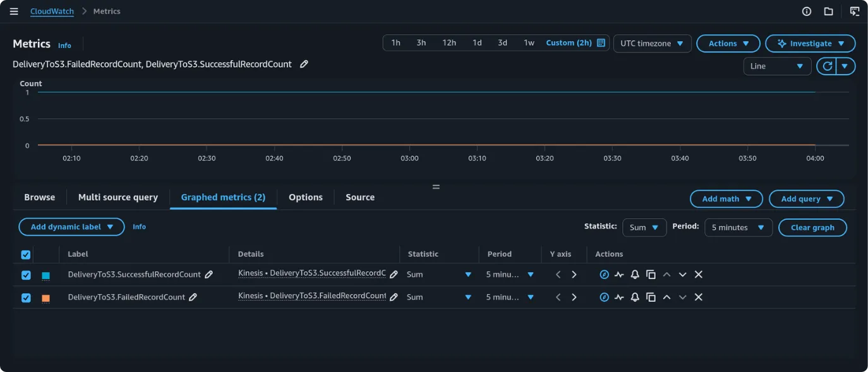Open the Add query dropdown
The width and height of the screenshot is (868, 372).
(x=807, y=199)
